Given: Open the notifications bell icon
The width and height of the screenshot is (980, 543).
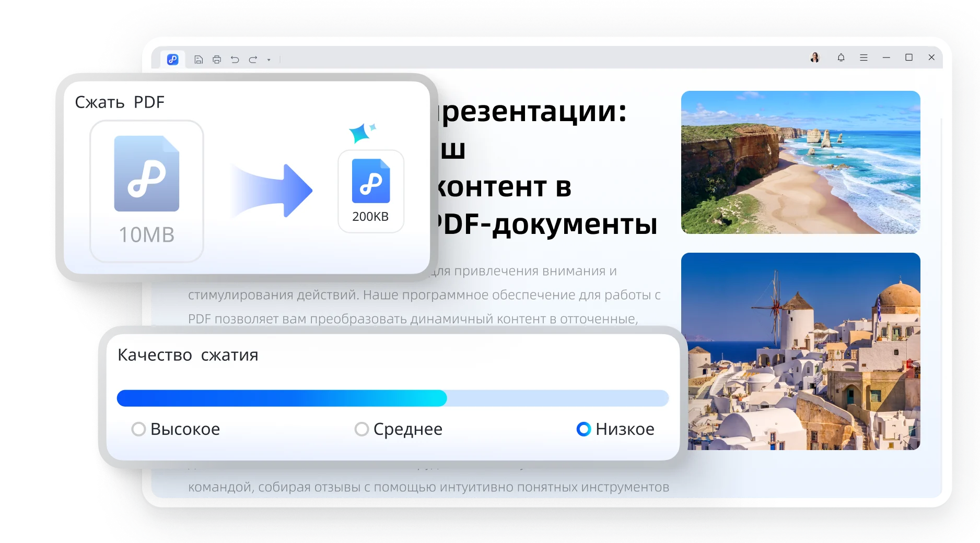Looking at the screenshot, I should 841,57.
